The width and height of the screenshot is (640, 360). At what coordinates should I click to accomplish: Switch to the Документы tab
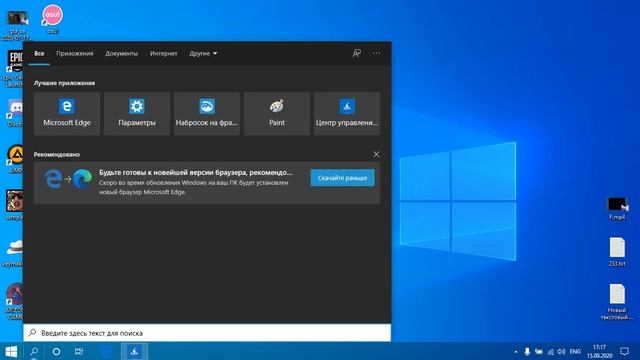[x=121, y=53]
